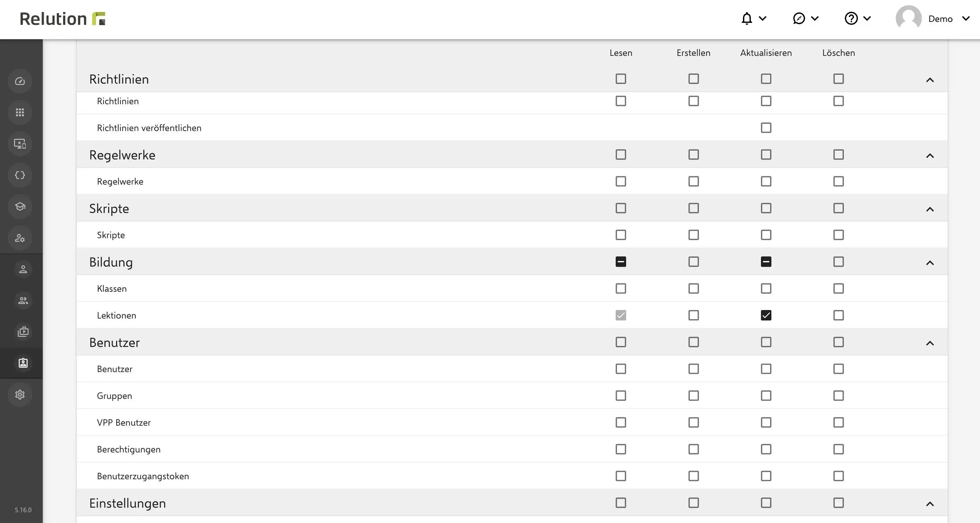Collapse the Benutzer section

click(930, 343)
